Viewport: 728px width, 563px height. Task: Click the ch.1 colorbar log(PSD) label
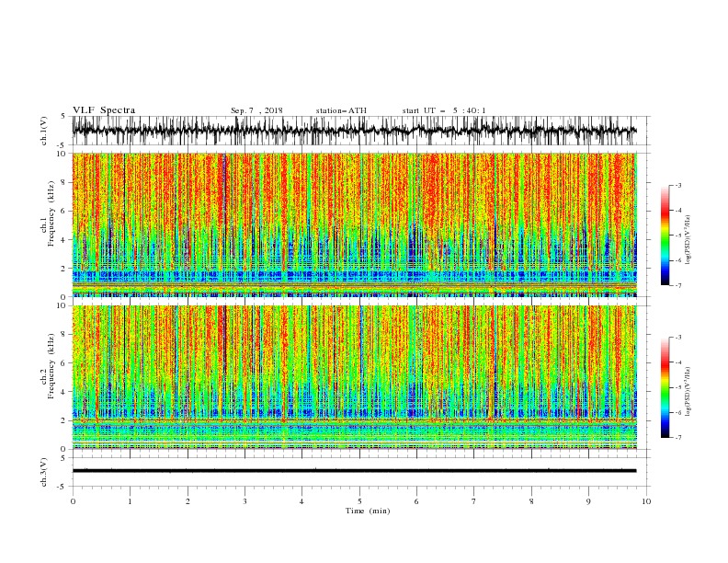[688, 240]
